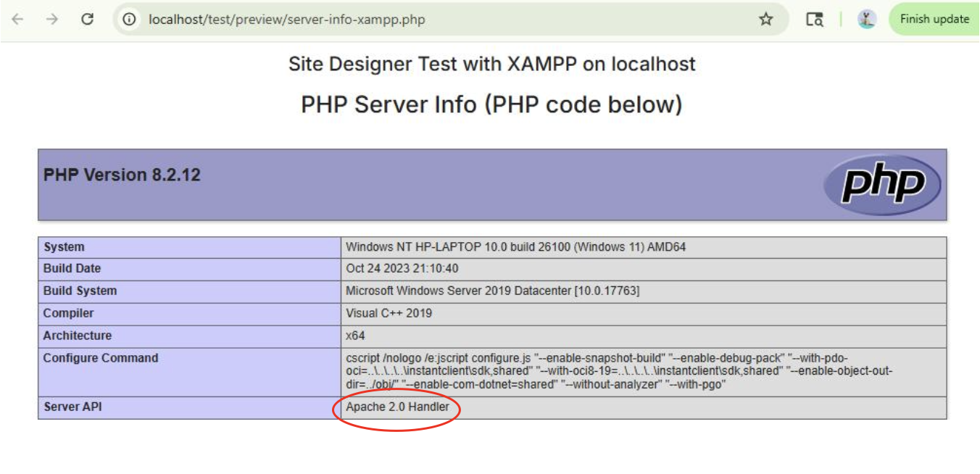The image size is (980, 474).
Task: Bookmark this page with the star icon
Action: (x=765, y=20)
